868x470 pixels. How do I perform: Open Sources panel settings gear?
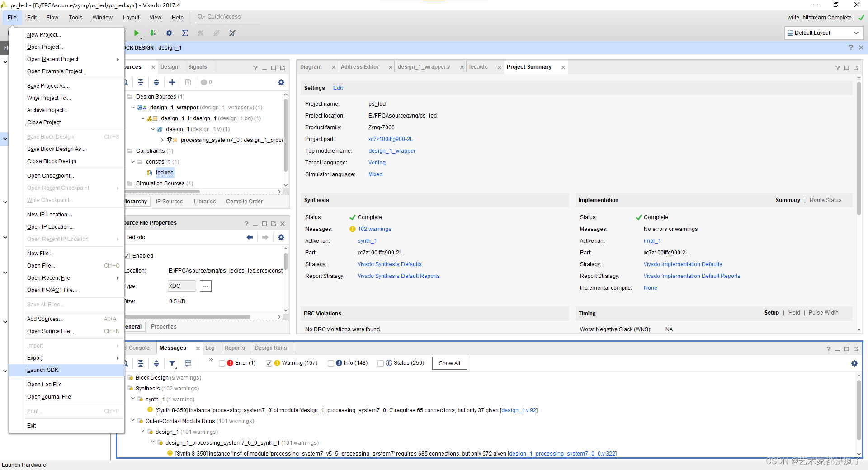point(281,82)
